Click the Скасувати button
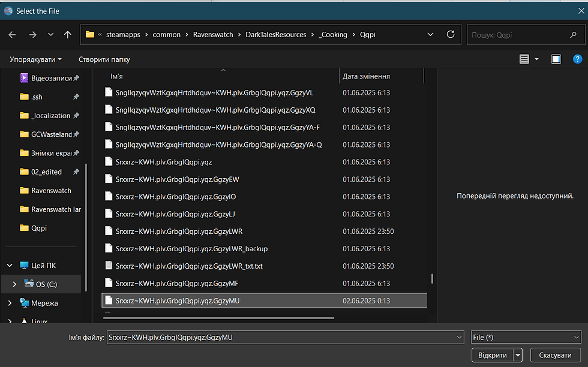This screenshot has height=367, width=588. pos(555,355)
